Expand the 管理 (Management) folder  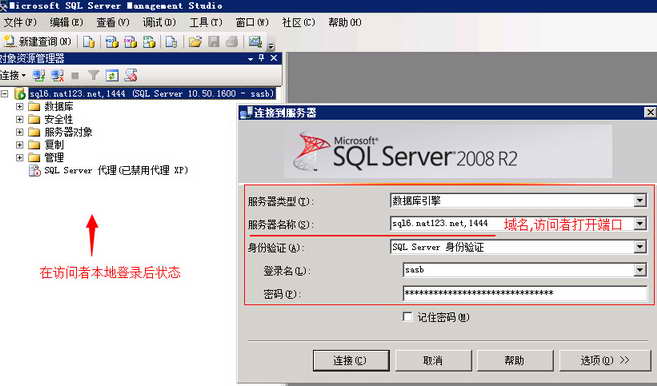click(x=19, y=157)
